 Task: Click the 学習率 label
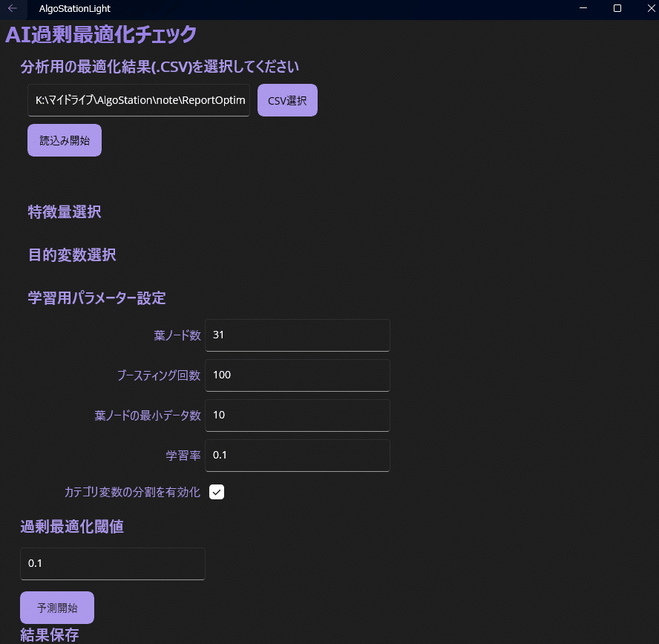[183, 456]
